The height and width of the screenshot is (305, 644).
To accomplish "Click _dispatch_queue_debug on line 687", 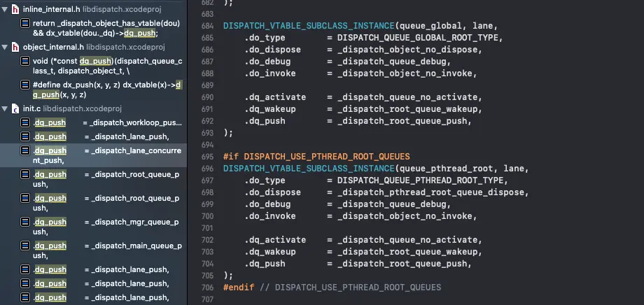I will coord(391,62).
